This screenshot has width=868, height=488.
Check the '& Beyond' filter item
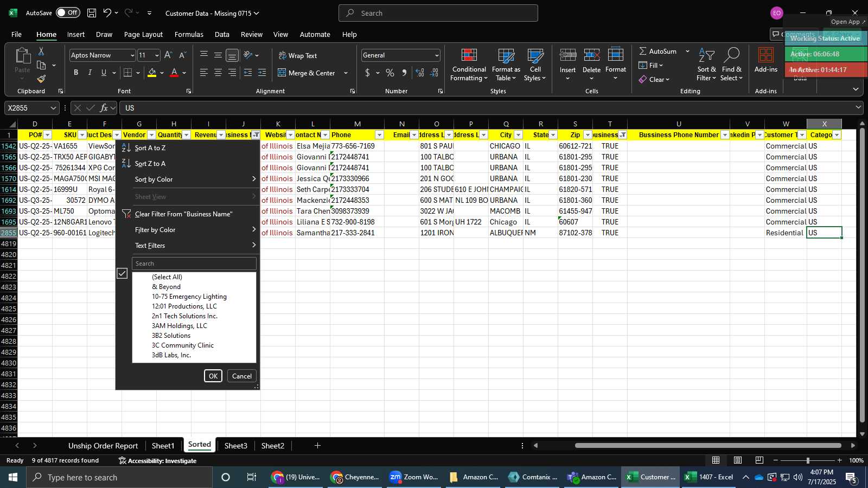pos(166,287)
